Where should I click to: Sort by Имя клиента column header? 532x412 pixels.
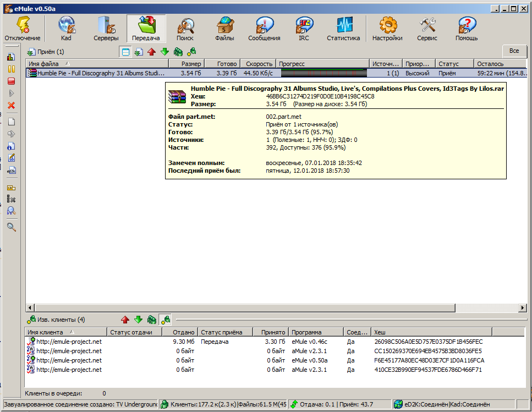[x=66, y=332]
